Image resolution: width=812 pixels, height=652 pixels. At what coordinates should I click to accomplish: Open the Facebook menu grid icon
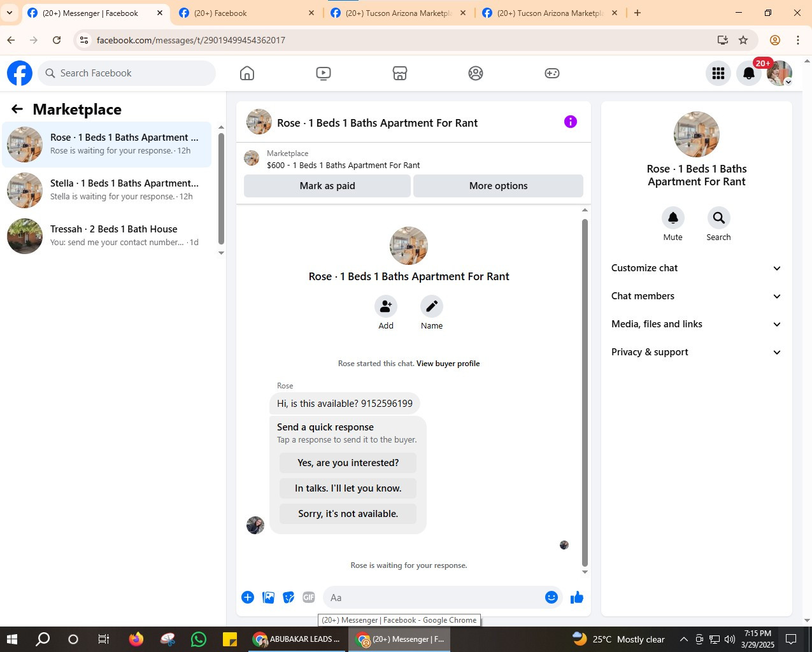click(718, 73)
